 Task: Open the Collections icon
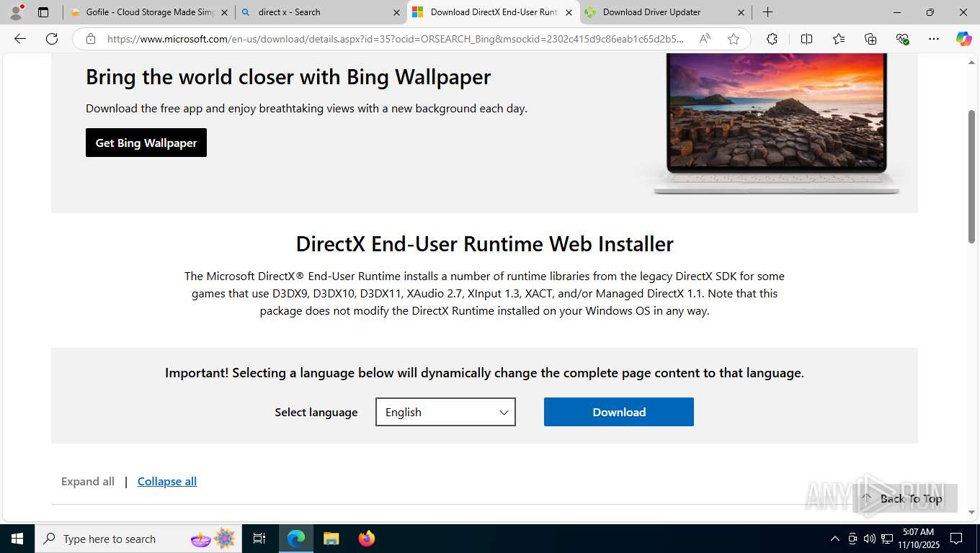870,39
